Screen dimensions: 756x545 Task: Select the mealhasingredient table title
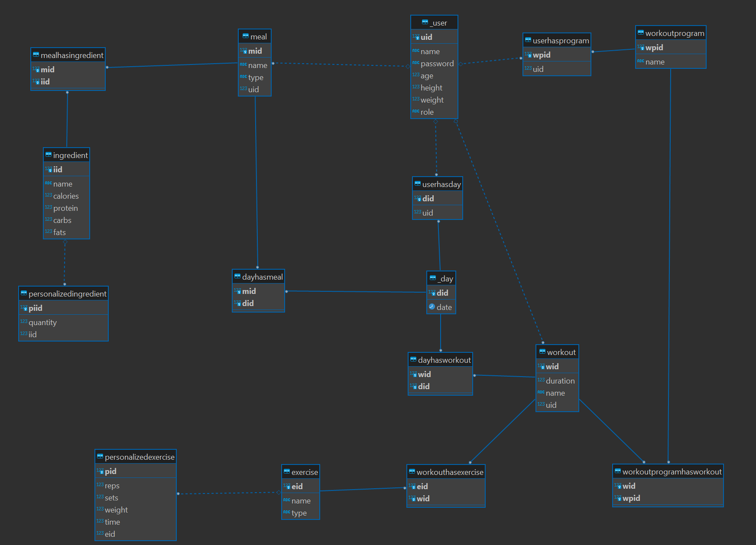(x=72, y=55)
